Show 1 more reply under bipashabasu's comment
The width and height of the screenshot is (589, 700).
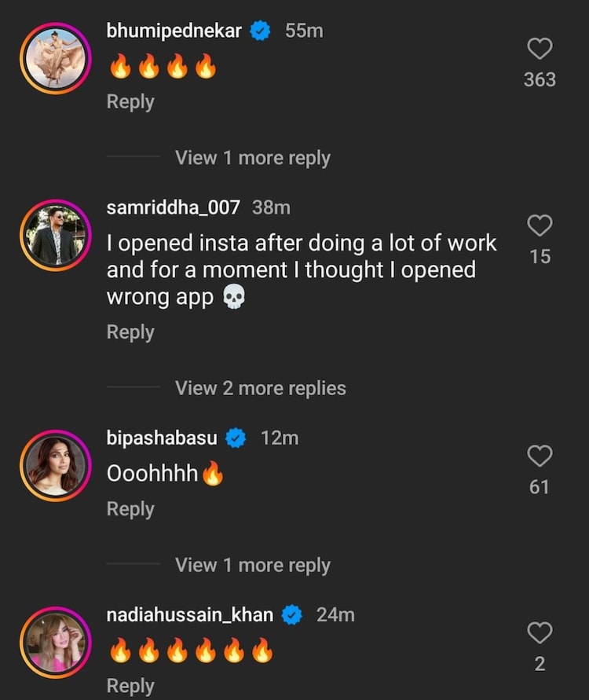click(253, 565)
